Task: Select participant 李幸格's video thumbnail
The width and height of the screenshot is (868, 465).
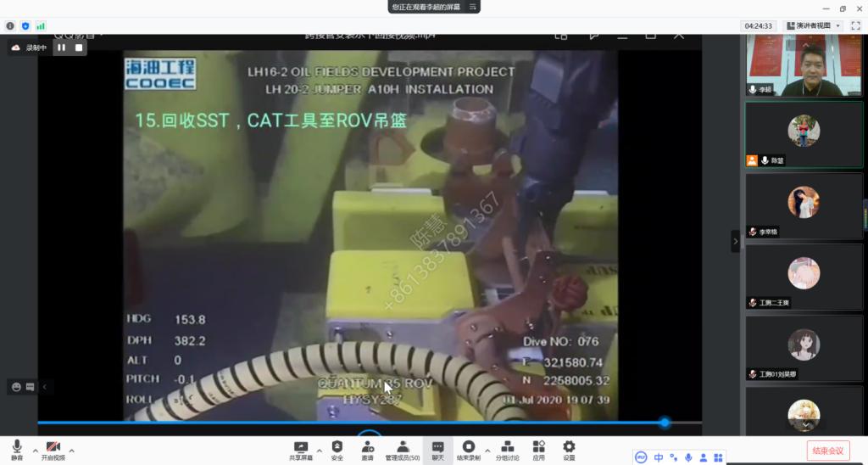Action: point(803,206)
